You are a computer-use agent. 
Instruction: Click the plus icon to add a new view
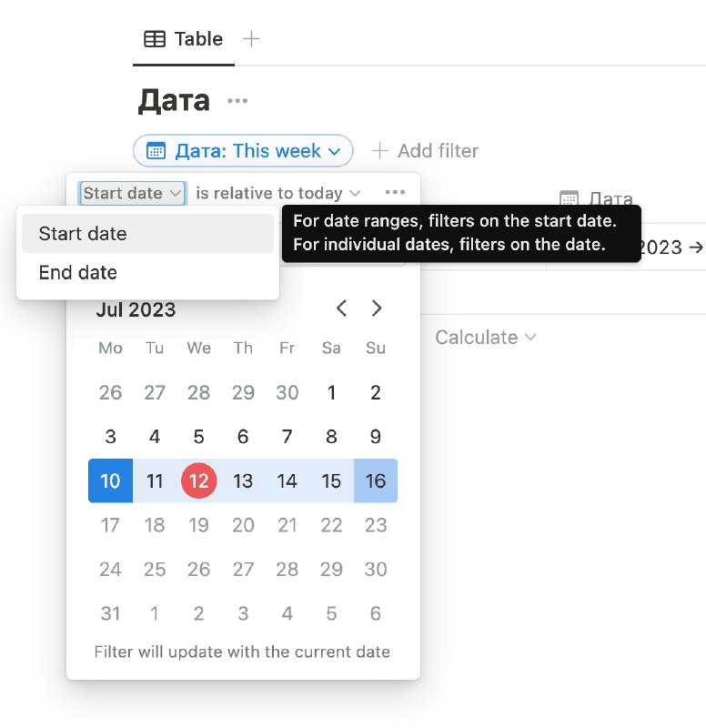point(251,39)
